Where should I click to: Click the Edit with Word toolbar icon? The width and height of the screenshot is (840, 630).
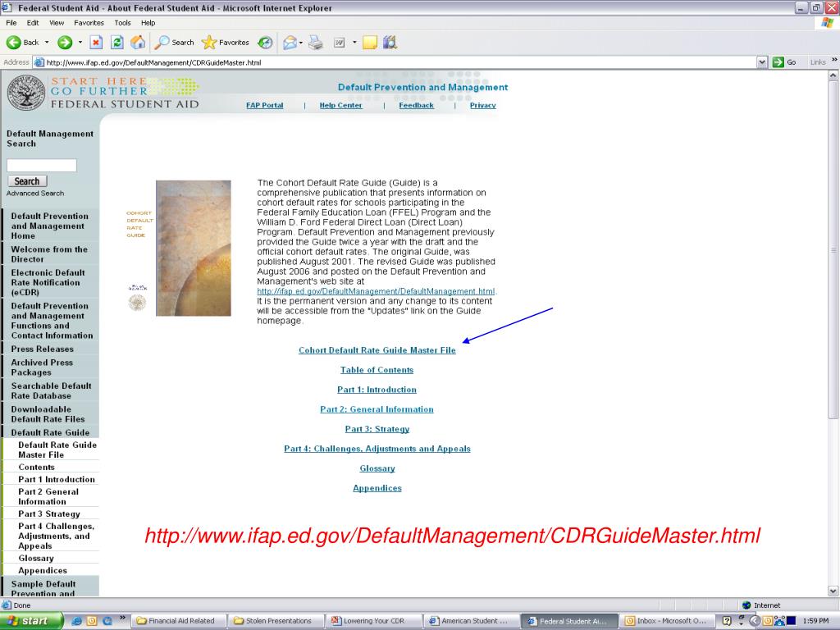coord(339,43)
